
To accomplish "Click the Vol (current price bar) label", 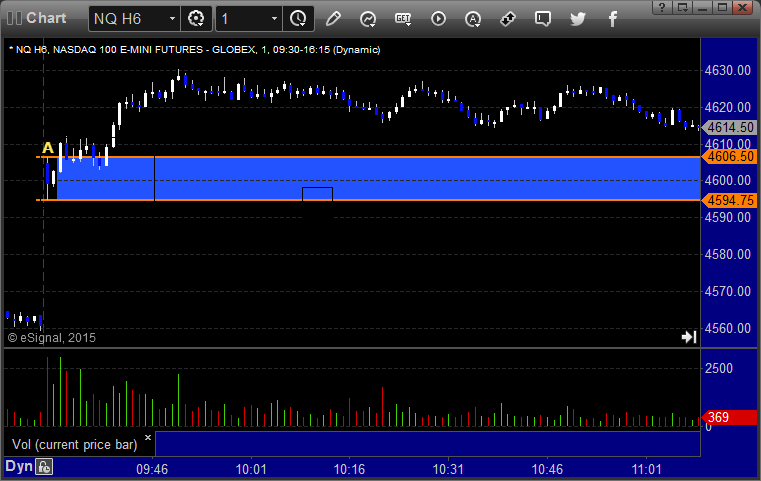I will [x=75, y=445].
